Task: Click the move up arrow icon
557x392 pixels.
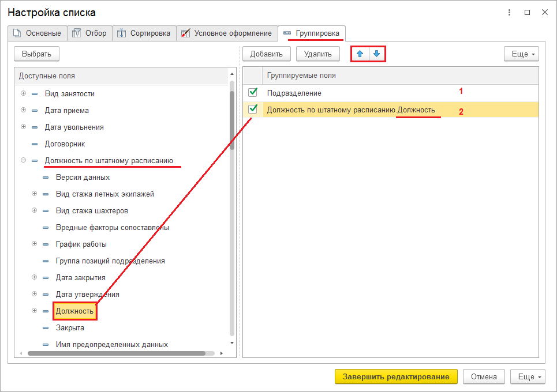Action: 360,54
